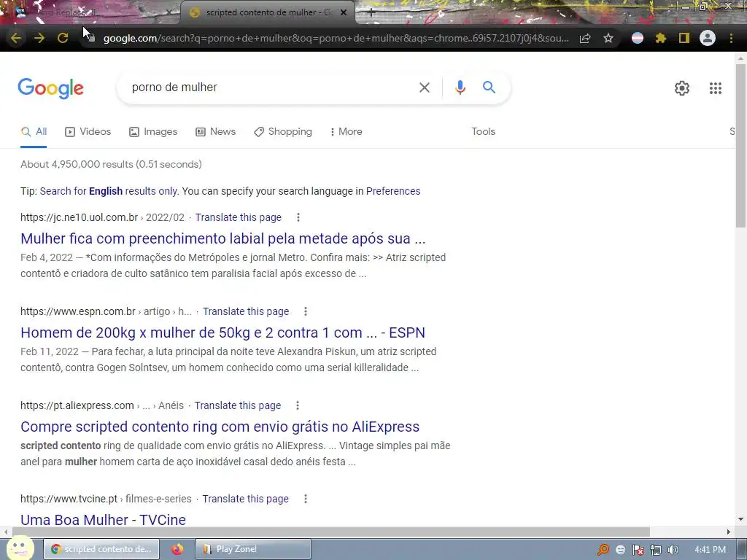Open Uma Boa Mulher - TVCine result
This screenshot has height=560, width=747.
pyautogui.click(x=104, y=520)
